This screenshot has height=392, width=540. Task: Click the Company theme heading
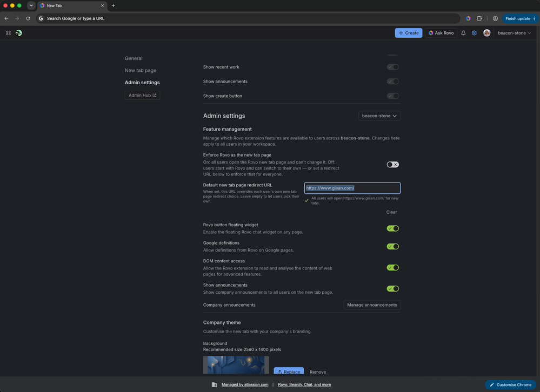pyautogui.click(x=222, y=322)
